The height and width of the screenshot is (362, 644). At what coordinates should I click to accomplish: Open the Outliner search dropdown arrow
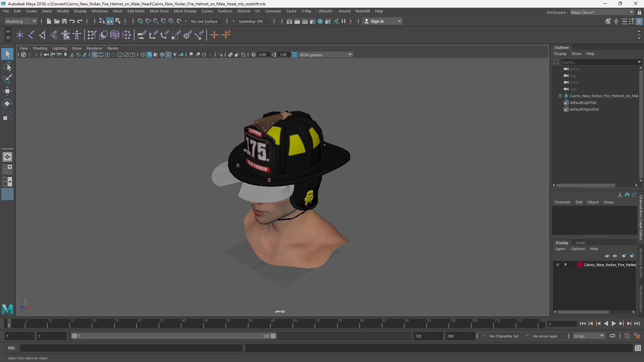coord(639,62)
